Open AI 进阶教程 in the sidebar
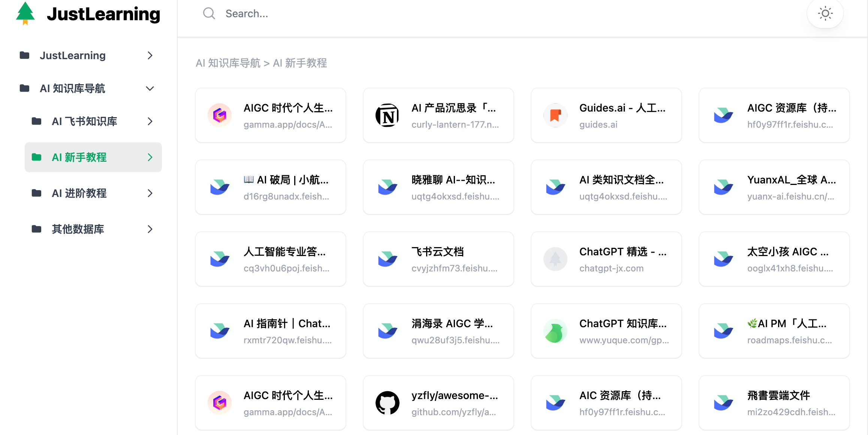This screenshot has height=435, width=868. (79, 193)
